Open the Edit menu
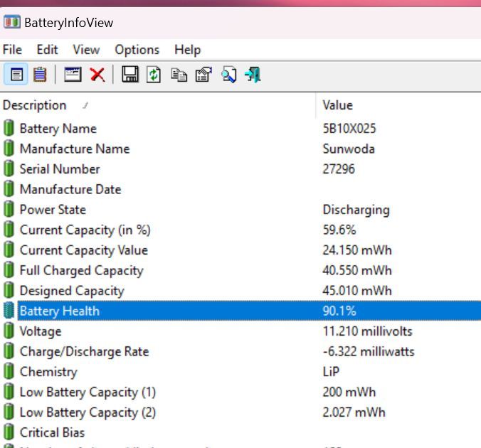 tap(48, 50)
